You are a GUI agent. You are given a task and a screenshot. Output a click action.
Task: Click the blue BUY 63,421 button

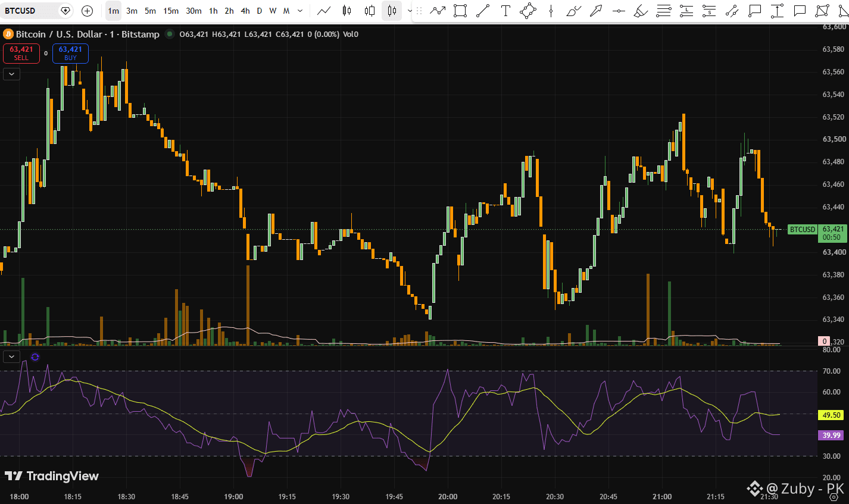point(70,54)
